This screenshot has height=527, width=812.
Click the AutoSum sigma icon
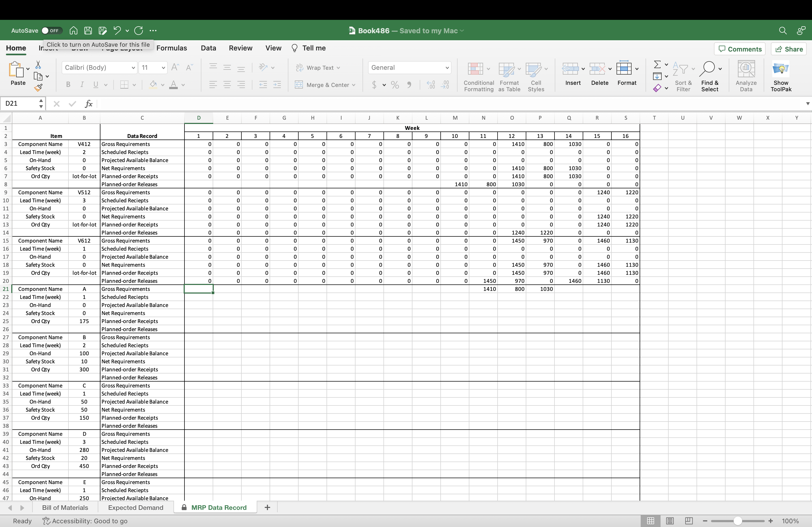657,64
